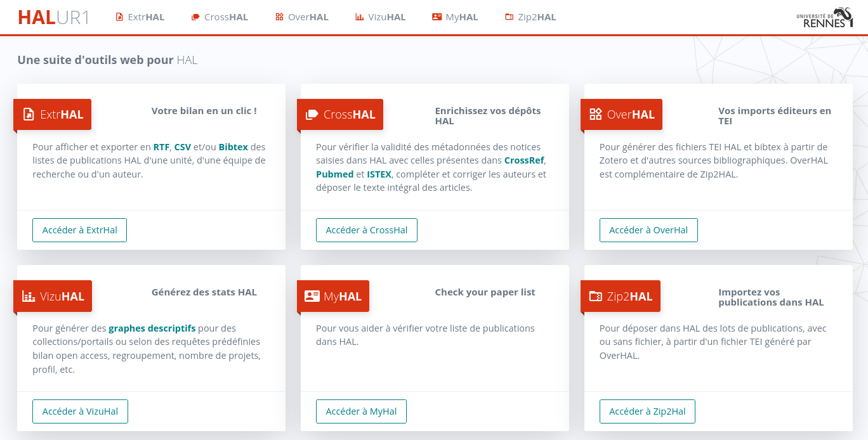
Task: Click the red OverHAL card badge label
Action: [x=622, y=115]
